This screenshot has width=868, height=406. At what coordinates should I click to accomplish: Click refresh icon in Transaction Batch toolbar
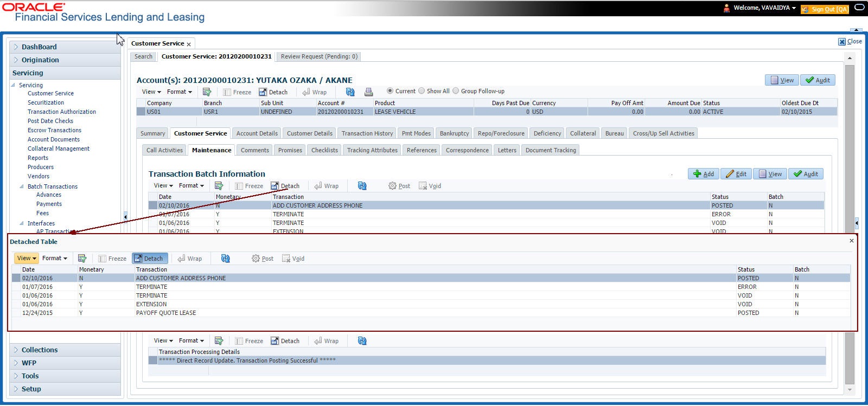point(362,186)
